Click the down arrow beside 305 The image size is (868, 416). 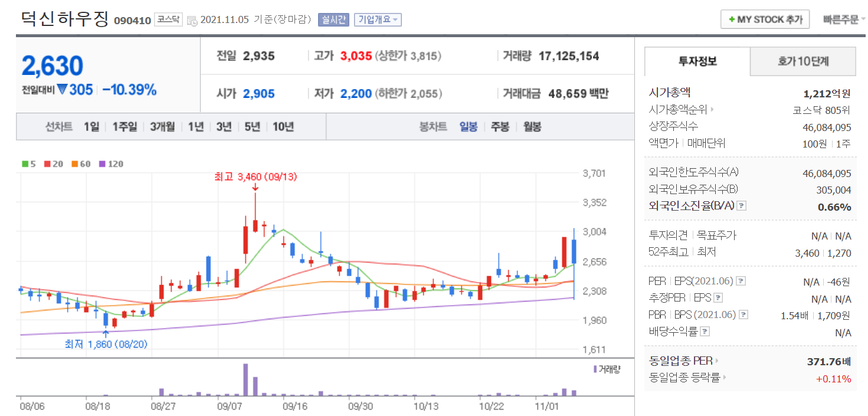click(63, 90)
